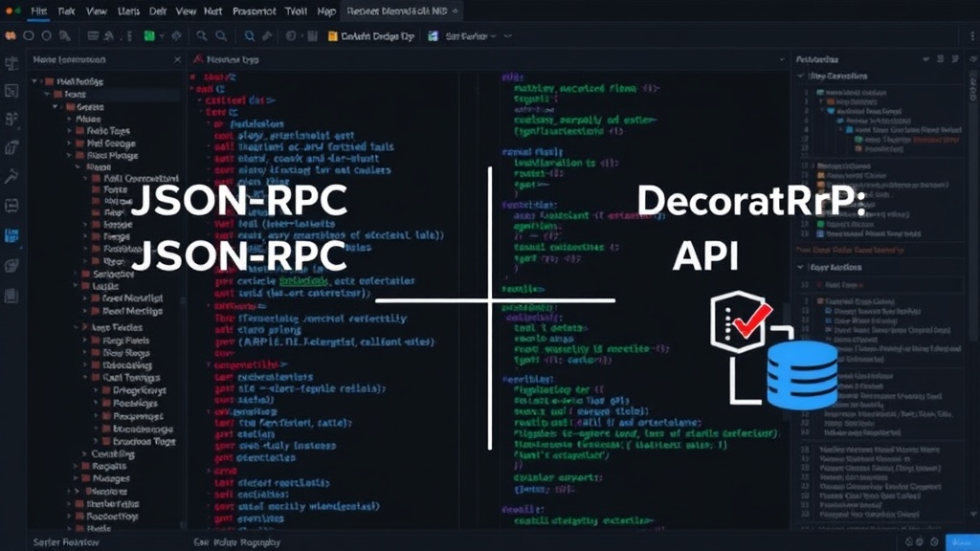Open the underlined active menu in menu bar
The image size is (980, 551).
coord(38,11)
